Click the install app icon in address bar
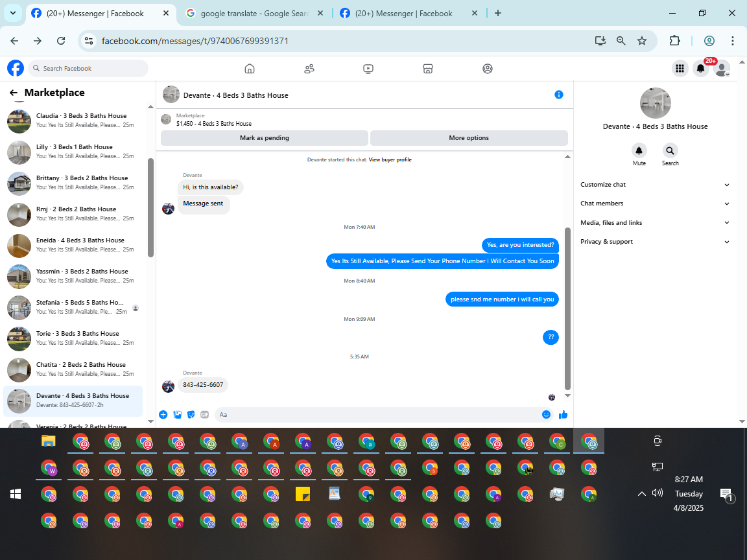This screenshot has height=560, width=747. 600,41
